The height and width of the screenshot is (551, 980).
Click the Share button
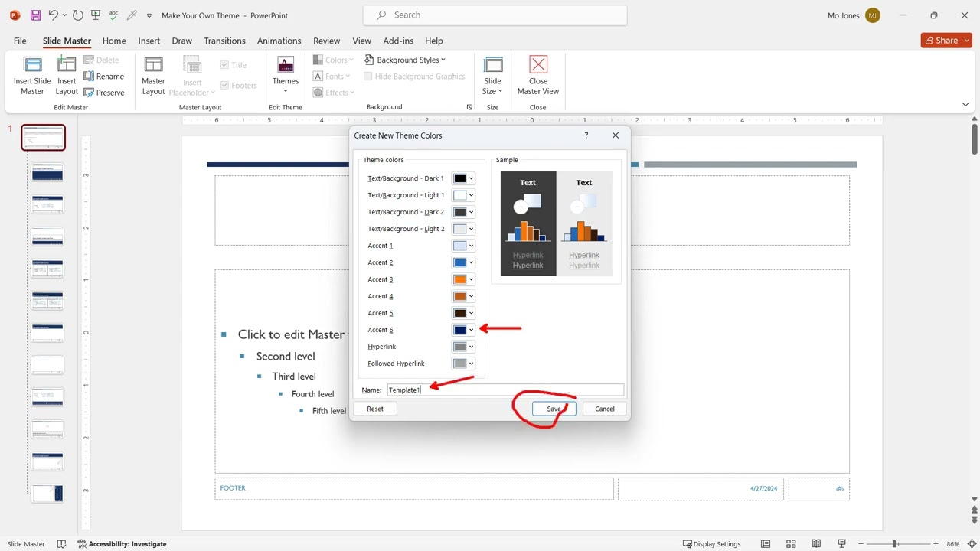[946, 41]
